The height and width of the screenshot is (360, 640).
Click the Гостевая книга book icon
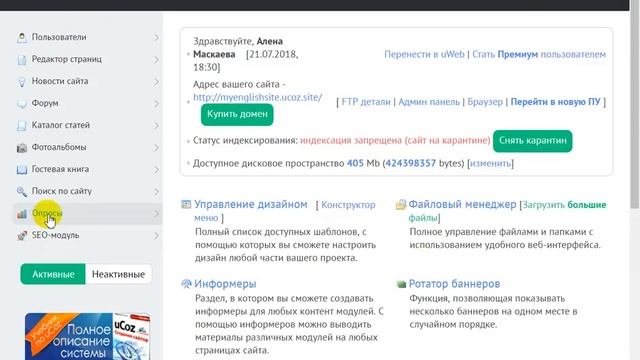(22, 169)
